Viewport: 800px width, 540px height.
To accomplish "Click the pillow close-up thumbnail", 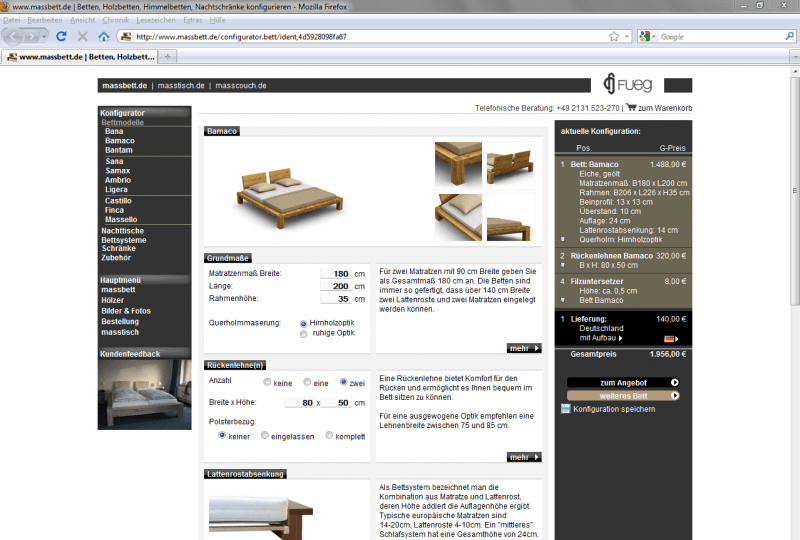I will (x=458, y=217).
